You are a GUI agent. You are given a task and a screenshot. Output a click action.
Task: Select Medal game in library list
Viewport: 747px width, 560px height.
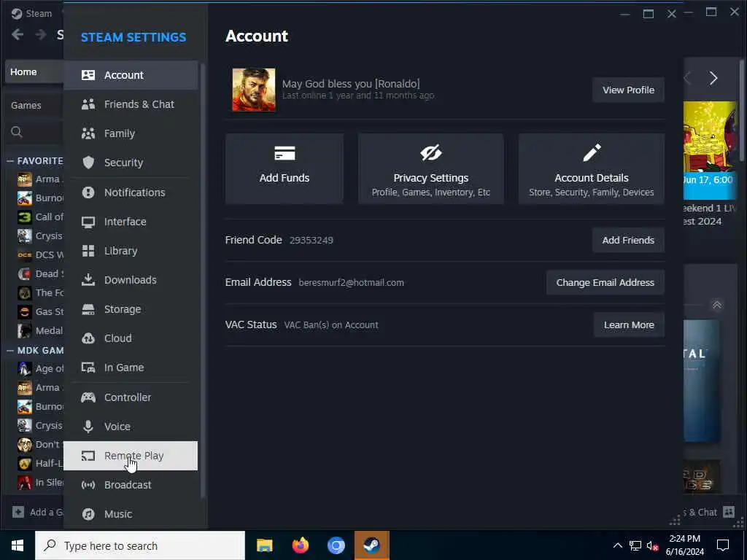[39, 330]
